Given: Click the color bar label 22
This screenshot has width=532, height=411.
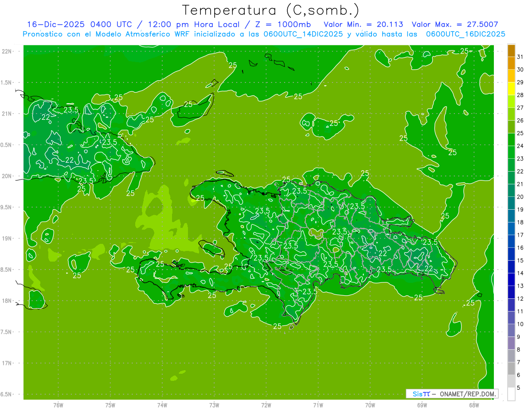Looking at the screenshot, I should tap(520, 171).
